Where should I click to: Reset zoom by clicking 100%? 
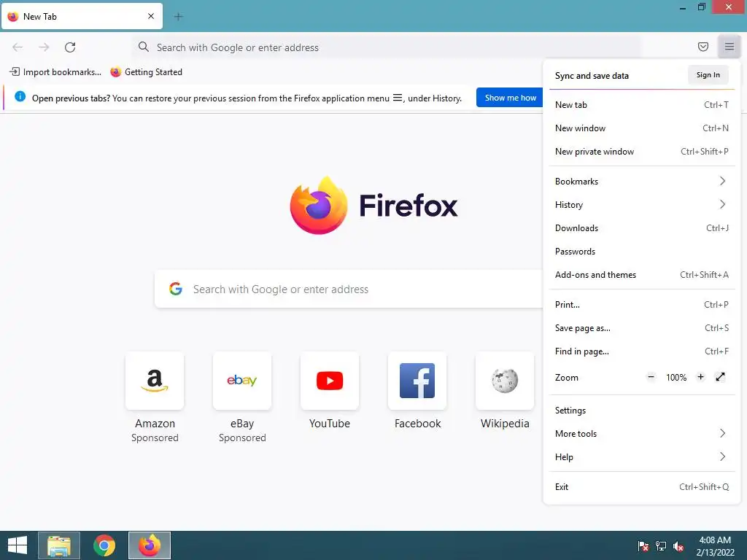(x=676, y=378)
